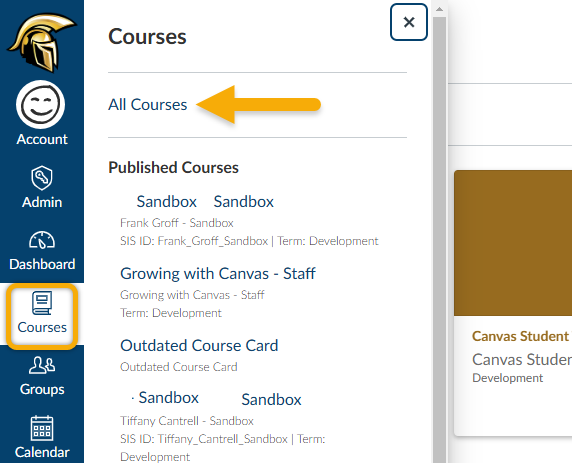Go to Dashboard speedometer icon
Screen dimensions: 572x463
pos(42,240)
